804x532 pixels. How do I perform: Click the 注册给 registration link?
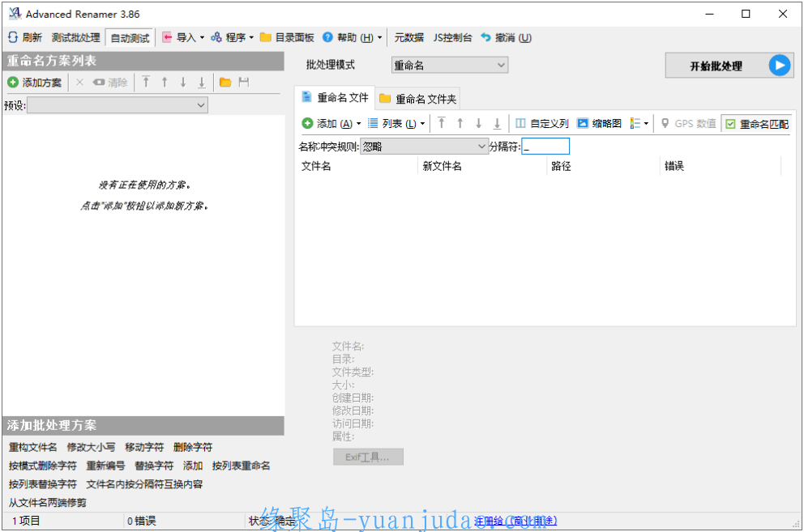pos(515,521)
